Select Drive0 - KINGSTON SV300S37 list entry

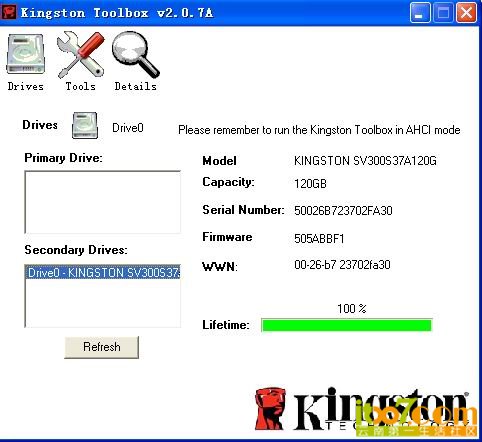103,273
